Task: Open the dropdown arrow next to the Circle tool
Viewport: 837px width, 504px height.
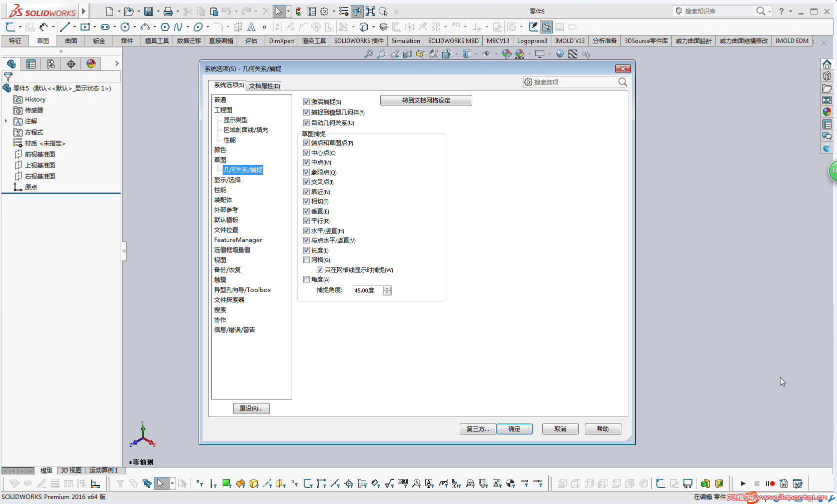Action: (135, 27)
